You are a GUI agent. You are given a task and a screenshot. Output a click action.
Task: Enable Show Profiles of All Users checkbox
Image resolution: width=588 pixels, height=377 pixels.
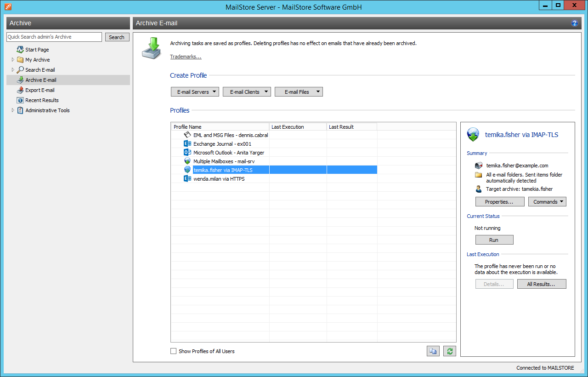tap(174, 351)
